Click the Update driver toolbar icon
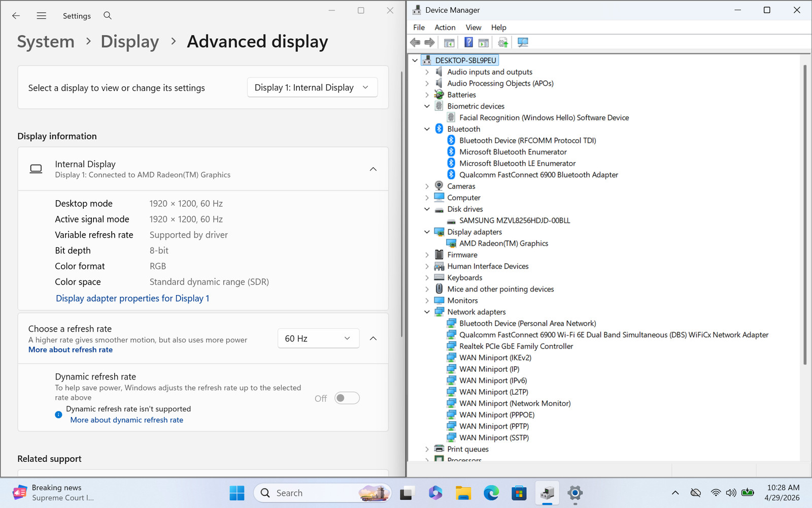The width and height of the screenshot is (812, 508). click(x=503, y=43)
